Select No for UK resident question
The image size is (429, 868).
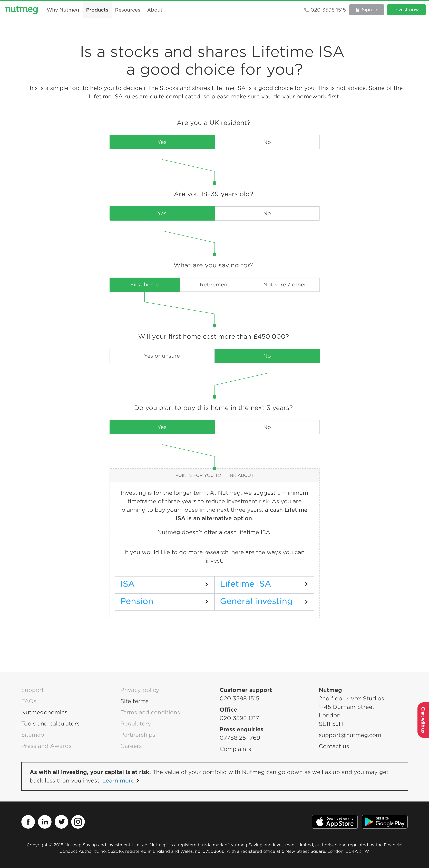coord(267,142)
